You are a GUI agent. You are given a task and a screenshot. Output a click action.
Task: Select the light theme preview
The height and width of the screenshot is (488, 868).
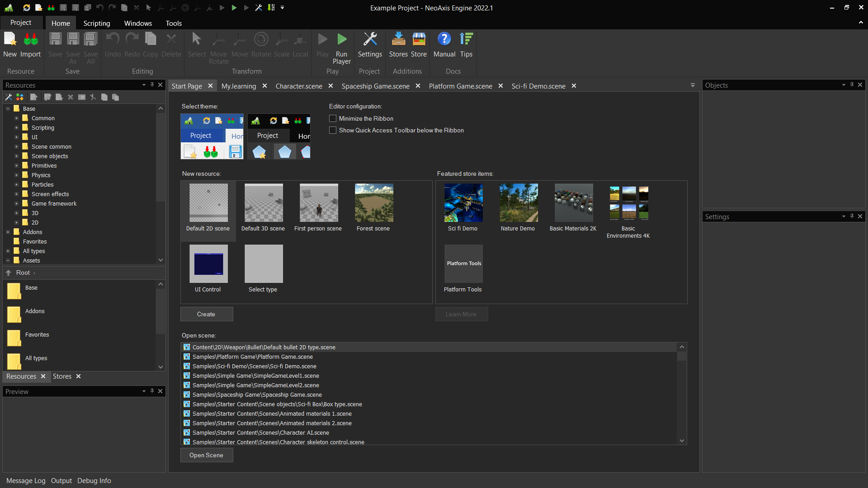[x=212, y=136]
